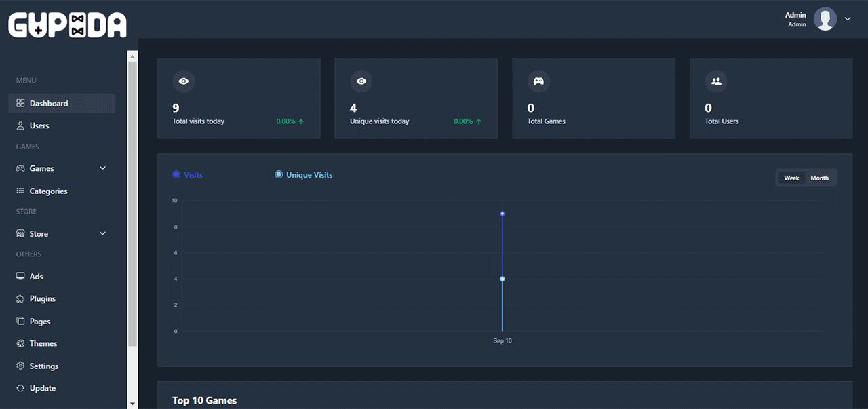Click the Admin username text
Viewport: 868px width, 409px height.
(795, 15)
